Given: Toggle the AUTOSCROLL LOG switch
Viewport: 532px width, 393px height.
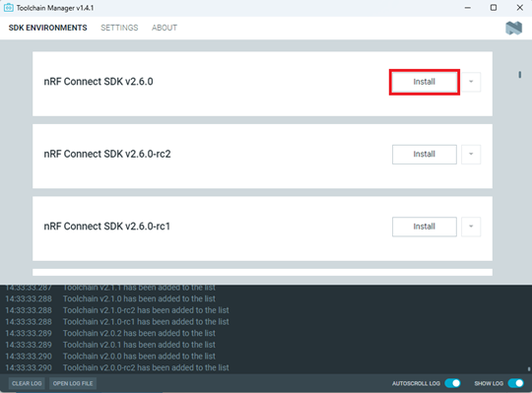Looking at the screenshot, I should (x=452, y=383).
